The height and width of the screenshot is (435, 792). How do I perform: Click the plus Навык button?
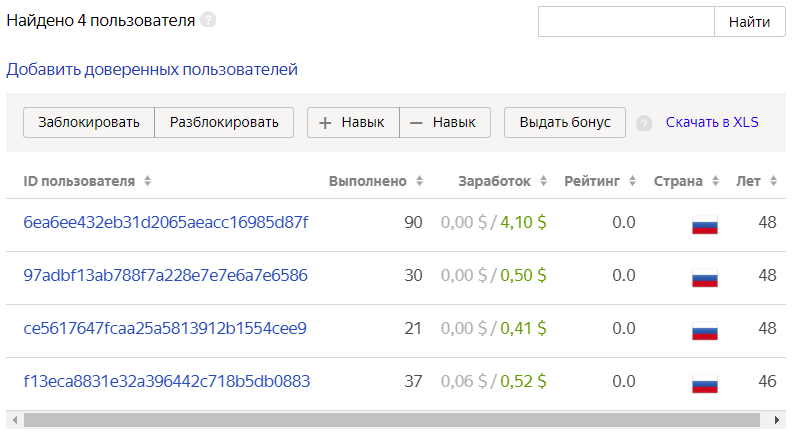pyautogui.click(x=353, y=122)
